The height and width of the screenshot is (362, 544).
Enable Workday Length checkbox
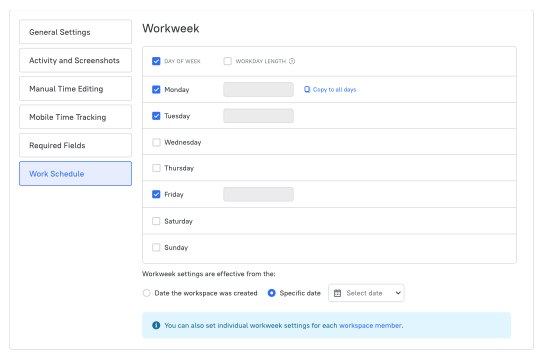tap(228, 61)
